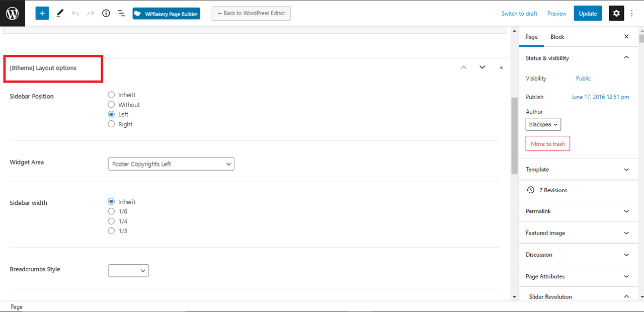The width and height of the screenshot is (644, 312).
Task: Open the block inserter plus button
Action: [42, 14]
